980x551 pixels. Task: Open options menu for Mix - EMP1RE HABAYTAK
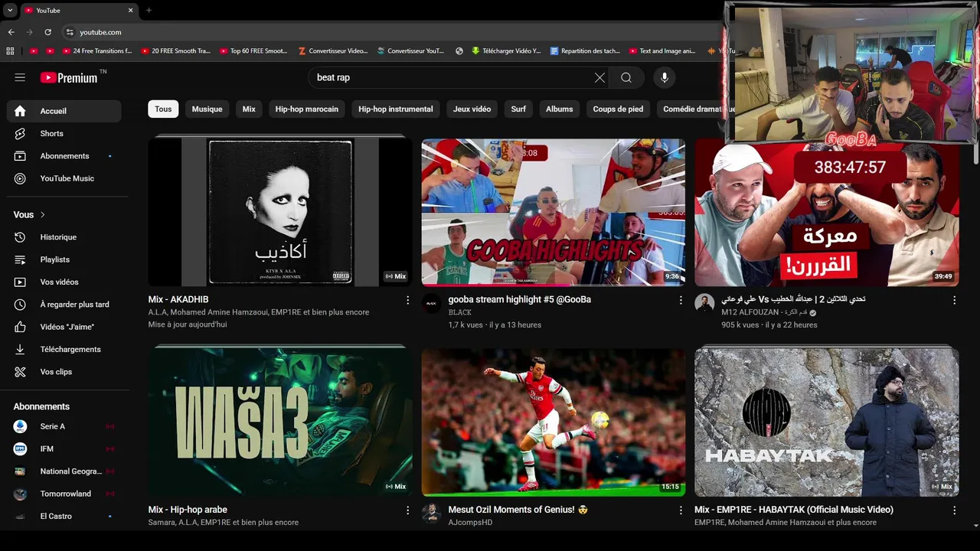click(954, 510)
